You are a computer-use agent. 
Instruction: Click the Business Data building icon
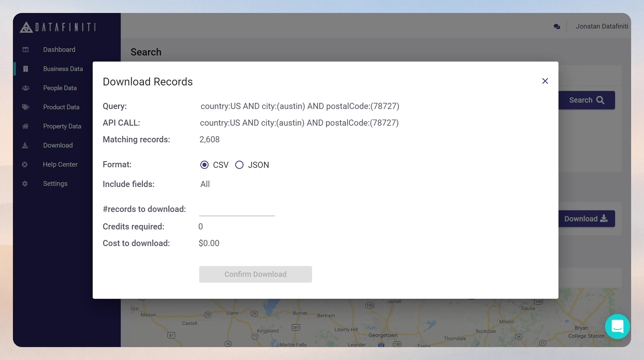(x=25, y=68)
